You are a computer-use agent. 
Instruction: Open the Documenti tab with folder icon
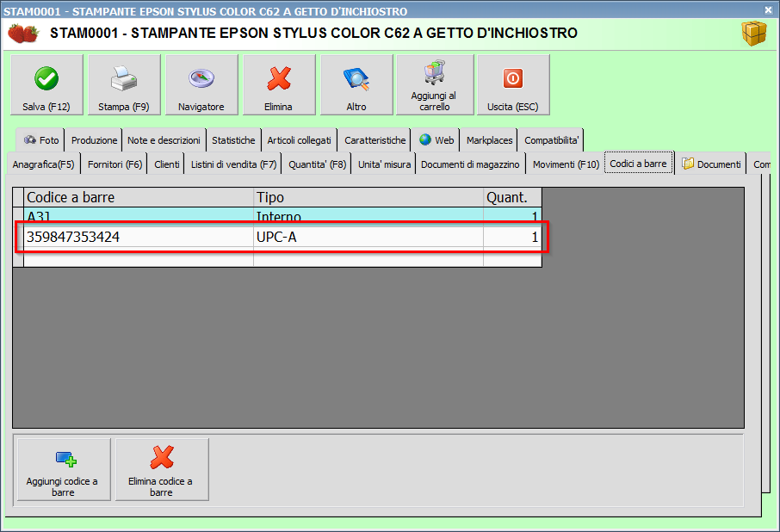coord(711,164)
